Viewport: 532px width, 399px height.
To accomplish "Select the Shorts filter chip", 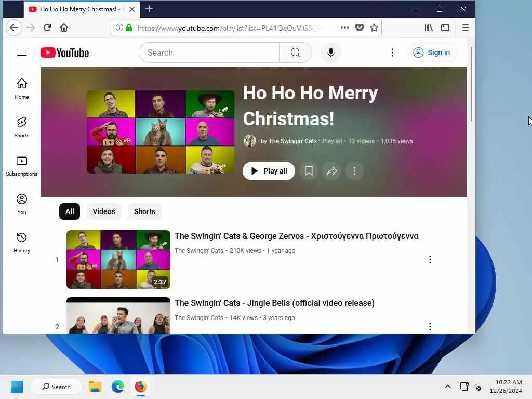I will pos(144,211).
